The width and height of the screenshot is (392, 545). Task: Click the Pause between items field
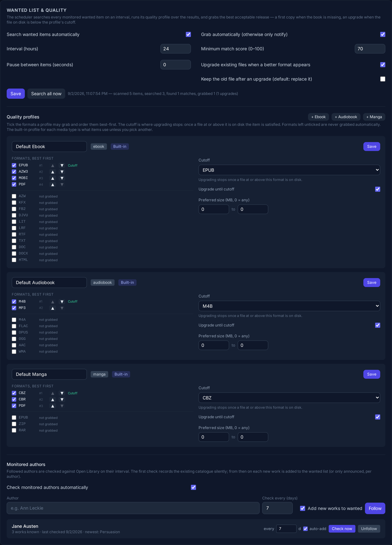click(x=175, y=65)
